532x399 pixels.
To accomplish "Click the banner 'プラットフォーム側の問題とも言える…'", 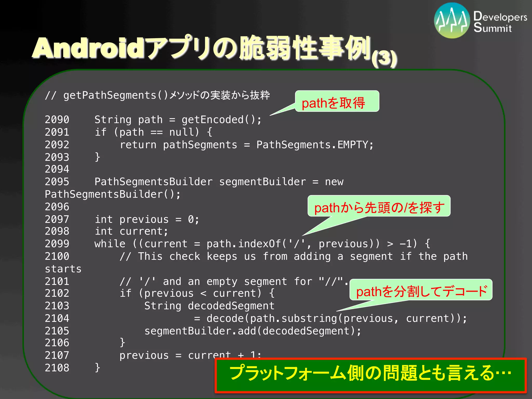I will coord(371,375).
